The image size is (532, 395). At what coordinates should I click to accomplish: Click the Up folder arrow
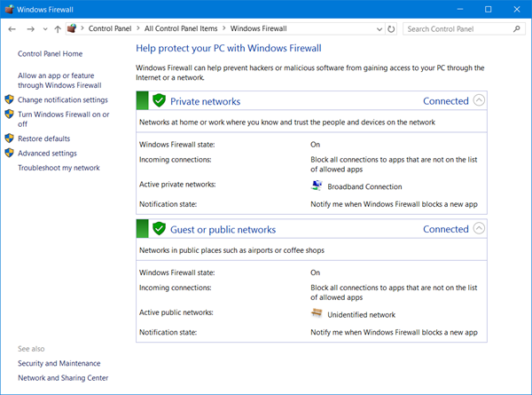(x=58, y=28)
